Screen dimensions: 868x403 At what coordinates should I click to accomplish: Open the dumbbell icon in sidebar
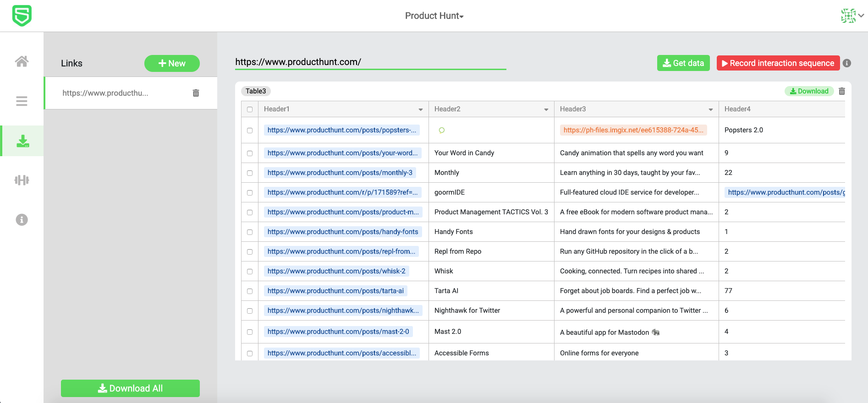tap(22, 180)
